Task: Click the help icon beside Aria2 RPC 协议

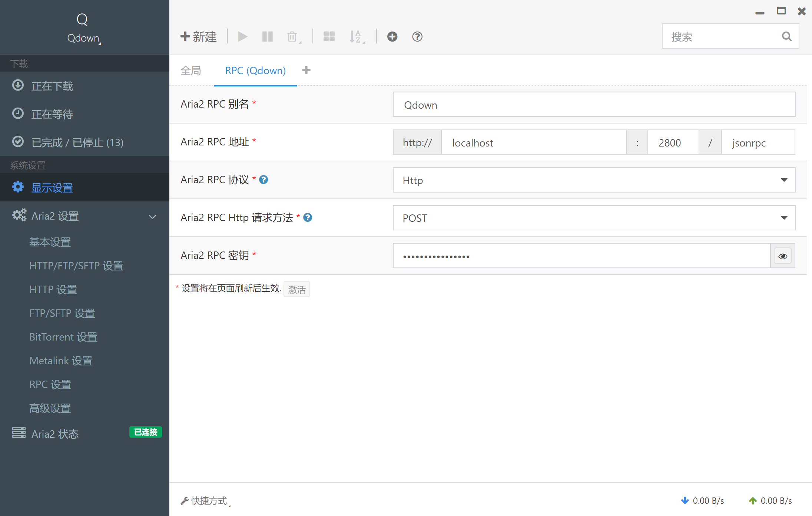Action: click(264, 180)
